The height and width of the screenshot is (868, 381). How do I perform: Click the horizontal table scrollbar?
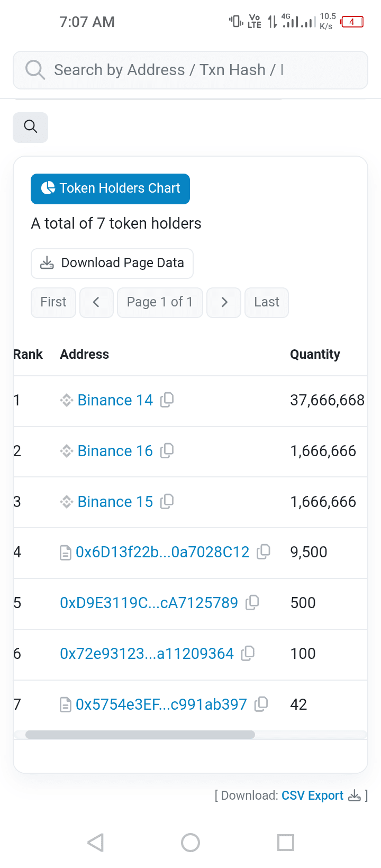[x=140, y=735]
